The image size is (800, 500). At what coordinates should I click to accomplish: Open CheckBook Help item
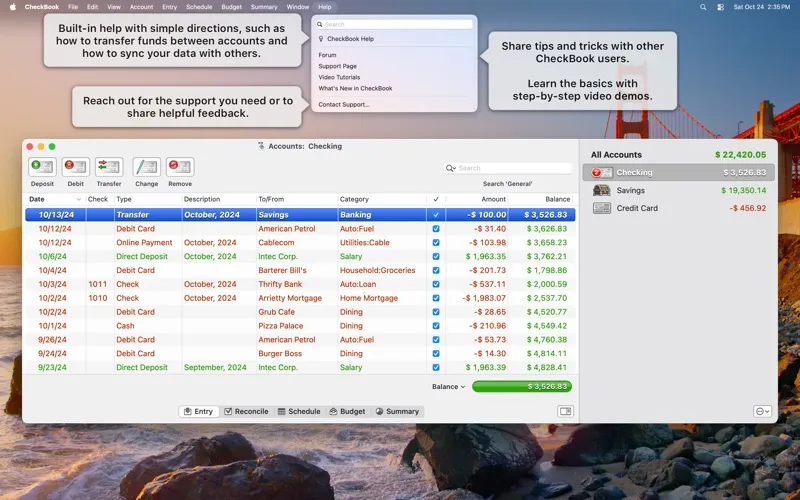[351, 39]
